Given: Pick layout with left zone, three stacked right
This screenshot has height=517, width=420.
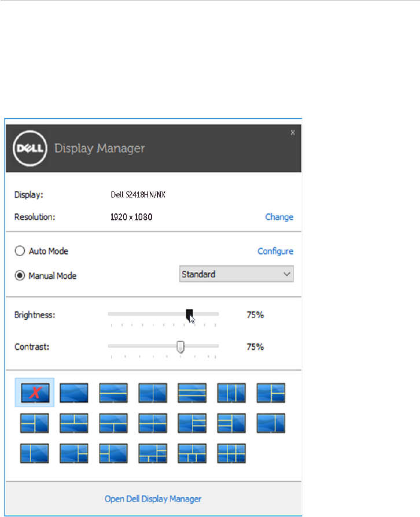Looking at the screenshot, I should (192, 423).
